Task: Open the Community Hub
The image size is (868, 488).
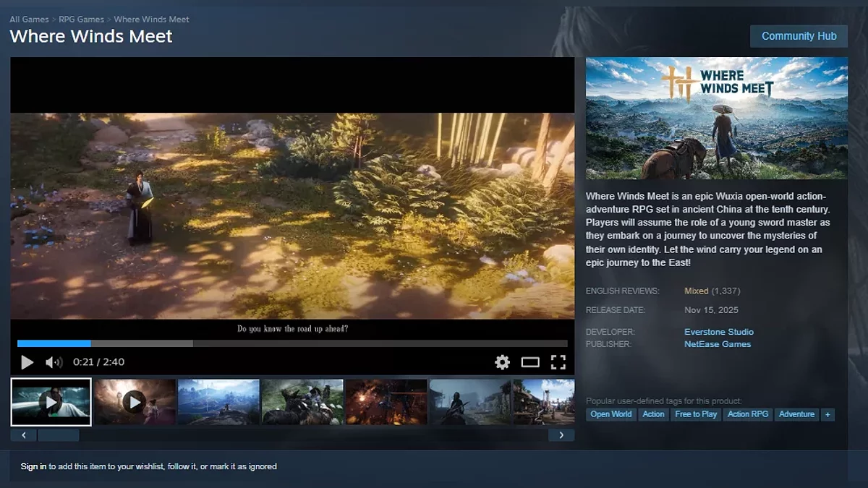Action: 799,36
